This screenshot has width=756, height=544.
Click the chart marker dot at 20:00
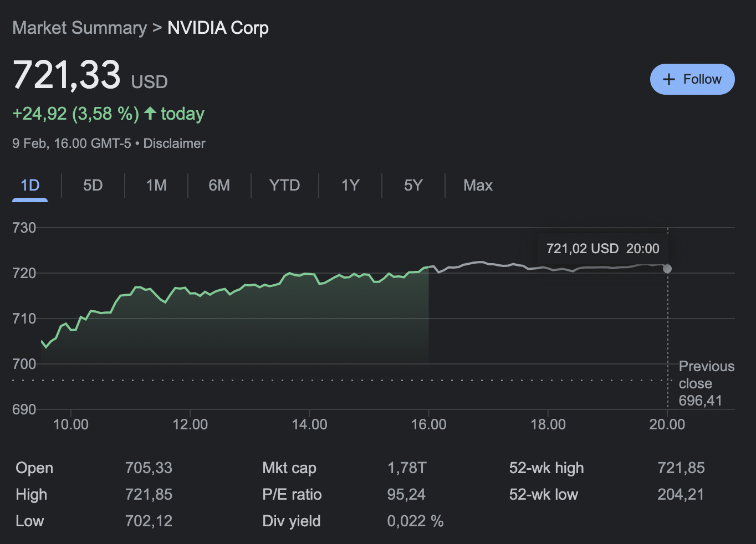click(x=667, y=269)
